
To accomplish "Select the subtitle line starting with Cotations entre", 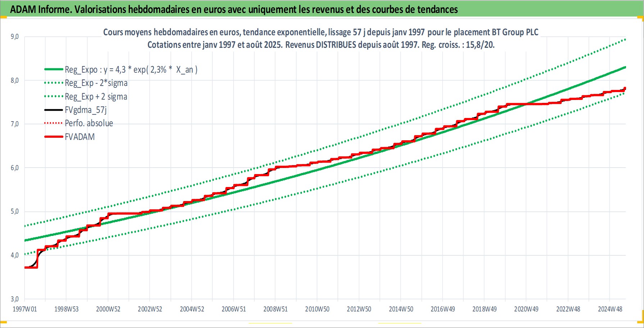I will click(321, 45).
